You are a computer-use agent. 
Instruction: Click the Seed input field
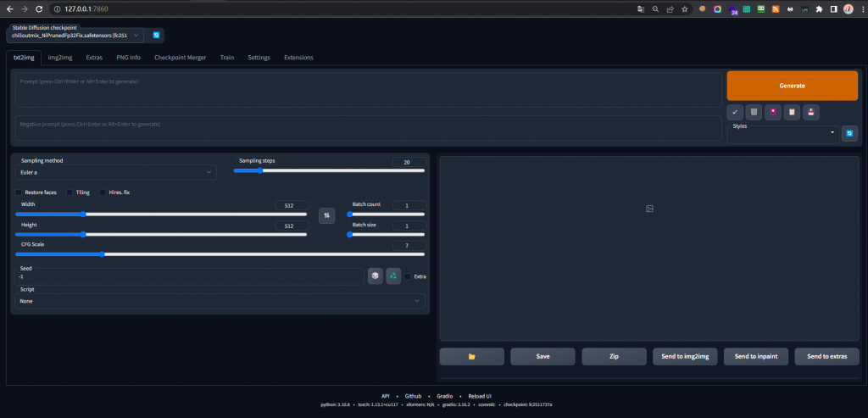[x=189, y=276]
